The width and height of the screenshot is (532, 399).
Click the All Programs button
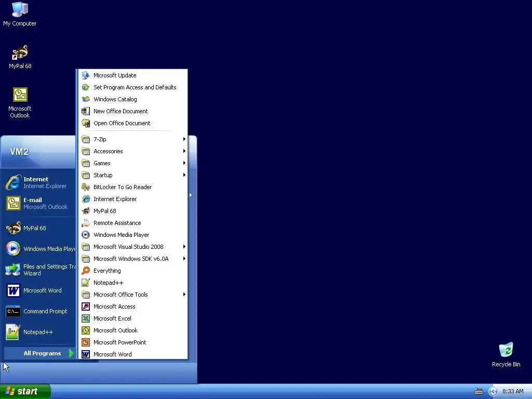[39, 353]
